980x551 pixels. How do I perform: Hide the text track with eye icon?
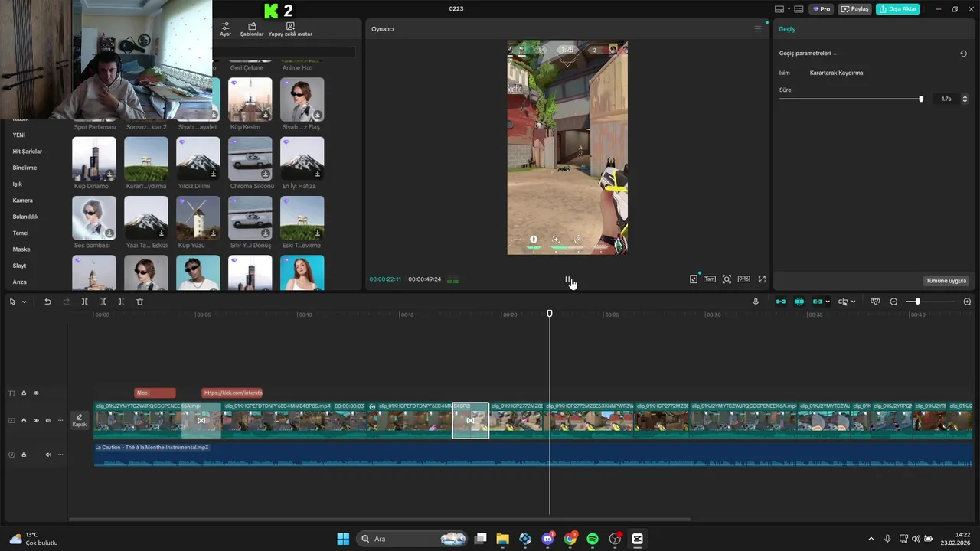pyautogui.click(x=36, y=393)
